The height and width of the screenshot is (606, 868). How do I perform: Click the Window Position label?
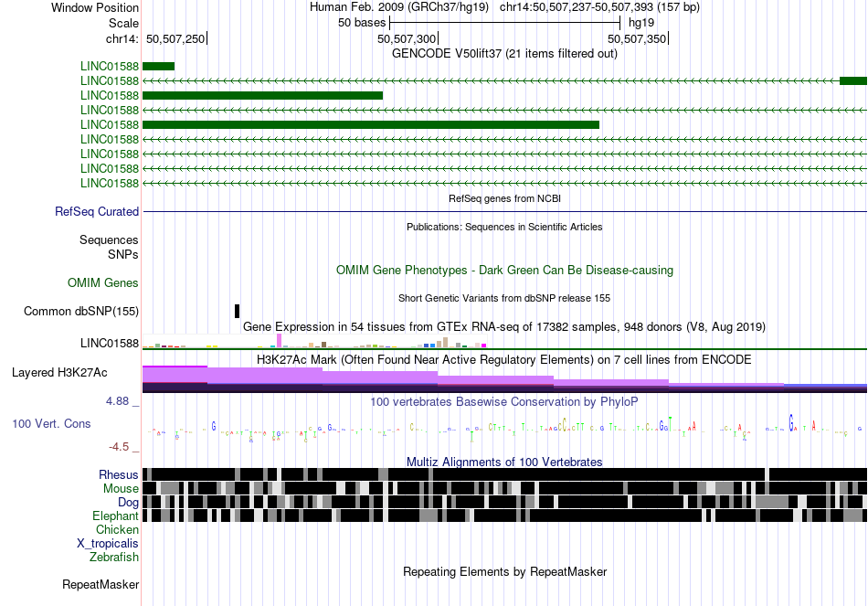click(x=95, y=7)
